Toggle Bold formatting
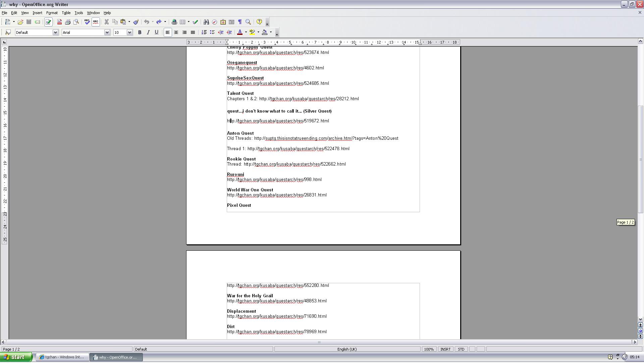 point(140,33)
